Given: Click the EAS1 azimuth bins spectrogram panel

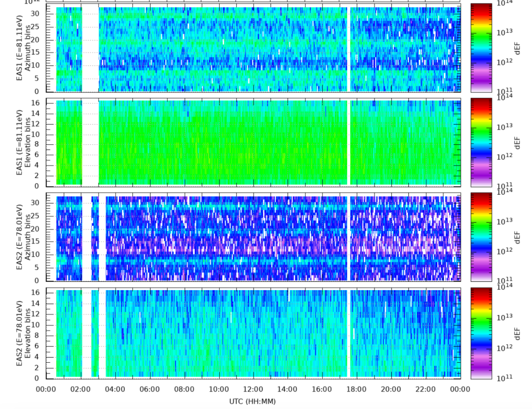Looking at the screenshot, I should click(x=253, y=48).
